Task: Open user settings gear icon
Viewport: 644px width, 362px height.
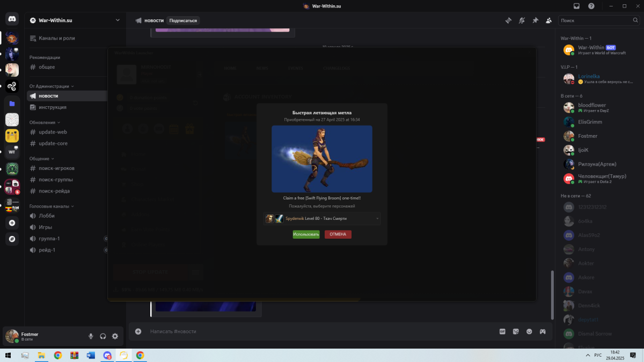Action: coord(115,336)
